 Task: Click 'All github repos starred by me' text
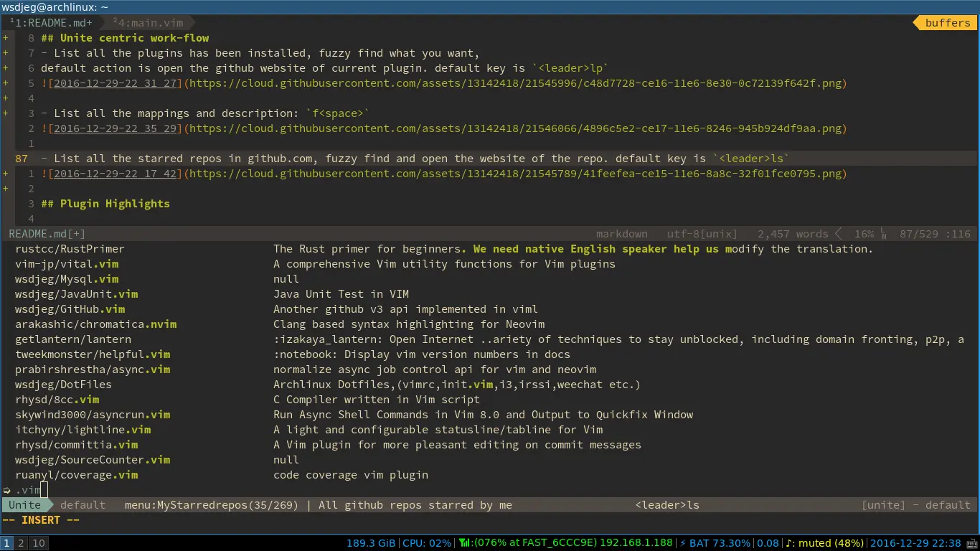[x=415, y=505]
